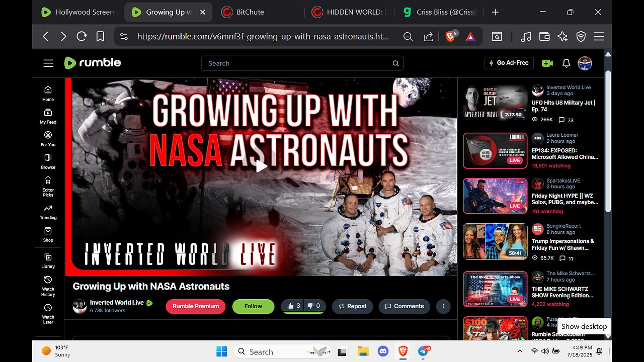Open Brave Leo AI sparkle icon

(562, 36)
